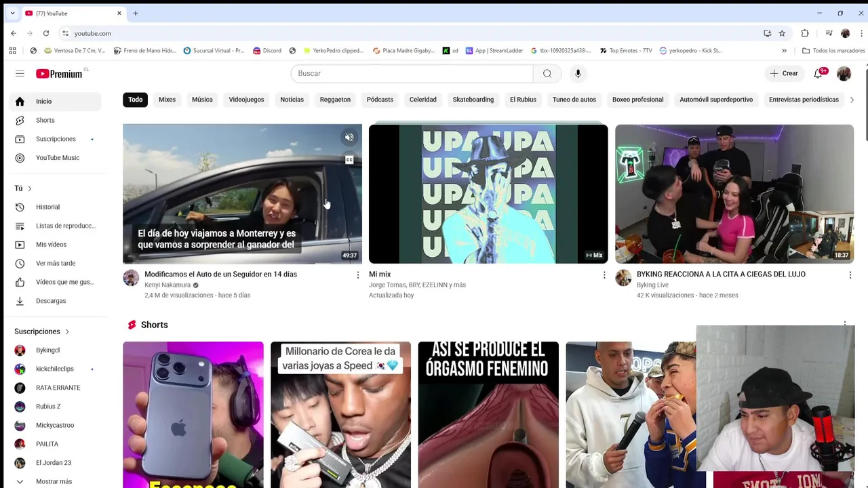Open Descargas in the sidebar
This screenshot has height=488, width=868.
tap(55, 301)
